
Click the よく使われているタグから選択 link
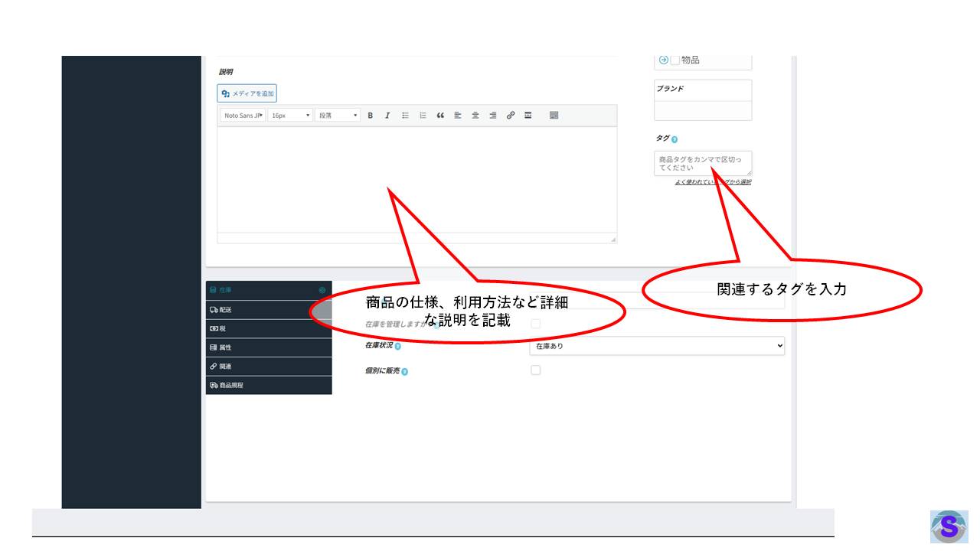click(713, 182)
